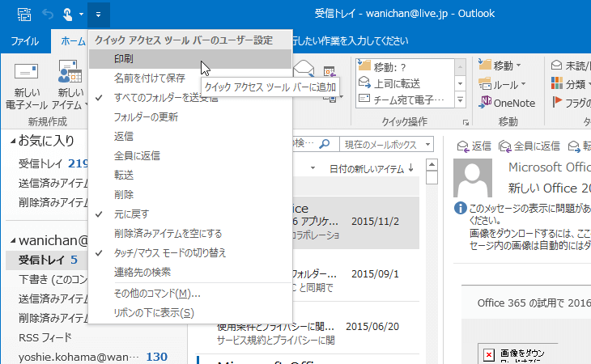This screenshot has width=591, height=364.
Task: Click the meeting reply icon behind the menu
Action: pos(329,70)
